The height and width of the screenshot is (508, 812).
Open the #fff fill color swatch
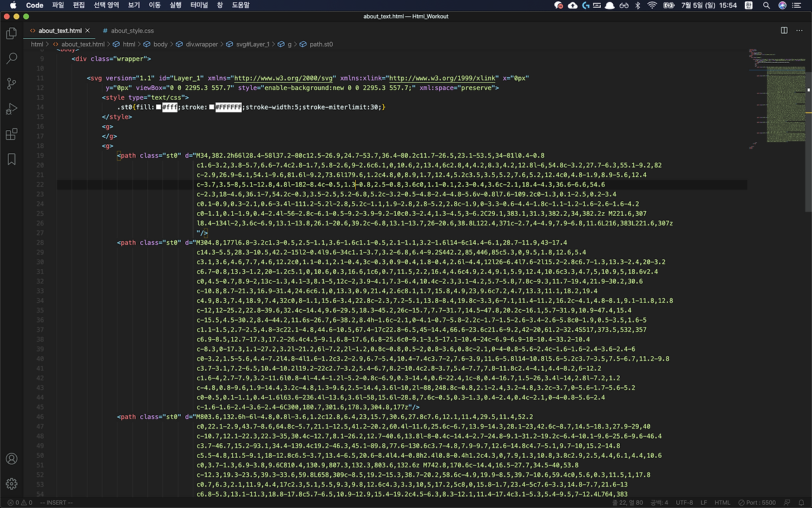159,107
